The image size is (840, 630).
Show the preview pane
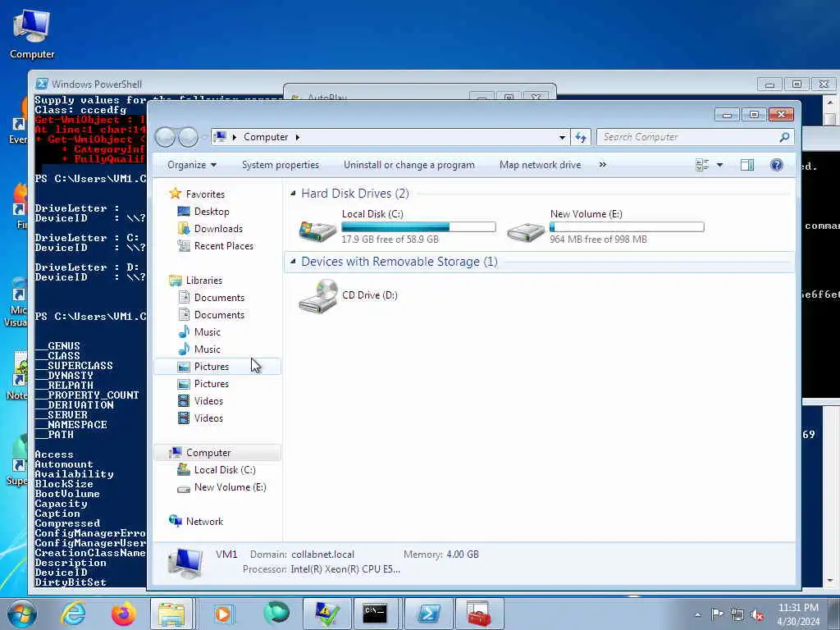coord(746,165)
